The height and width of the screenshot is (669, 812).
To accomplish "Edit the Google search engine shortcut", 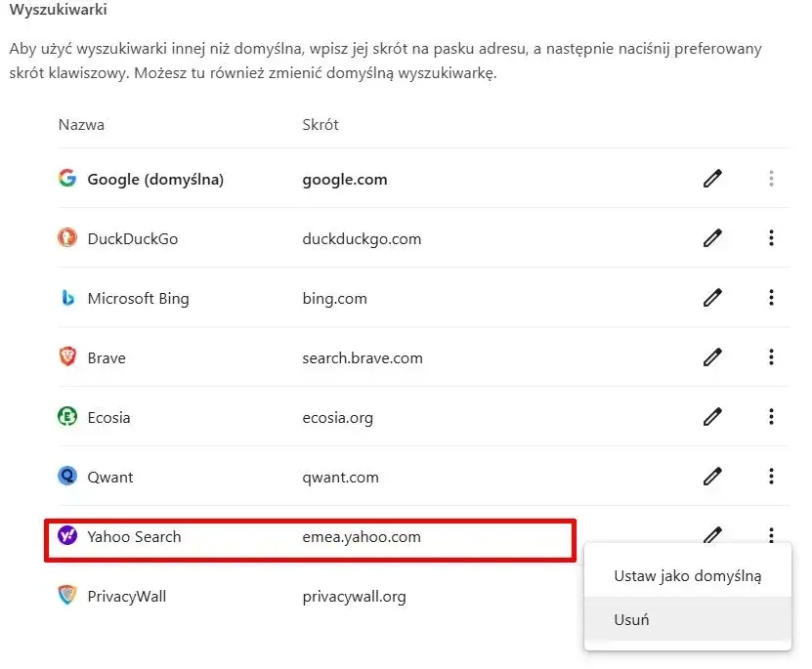I will [x=712, y=179].
